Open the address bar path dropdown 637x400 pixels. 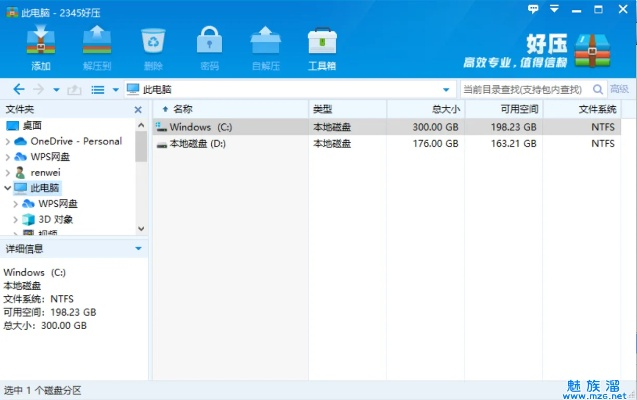446,90
